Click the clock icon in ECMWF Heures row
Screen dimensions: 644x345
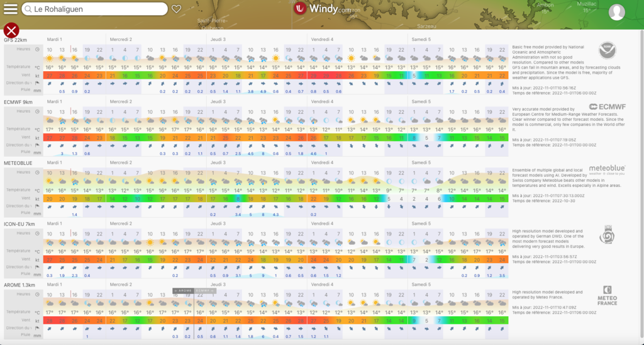pyautogui.click(x=37, y=111)
